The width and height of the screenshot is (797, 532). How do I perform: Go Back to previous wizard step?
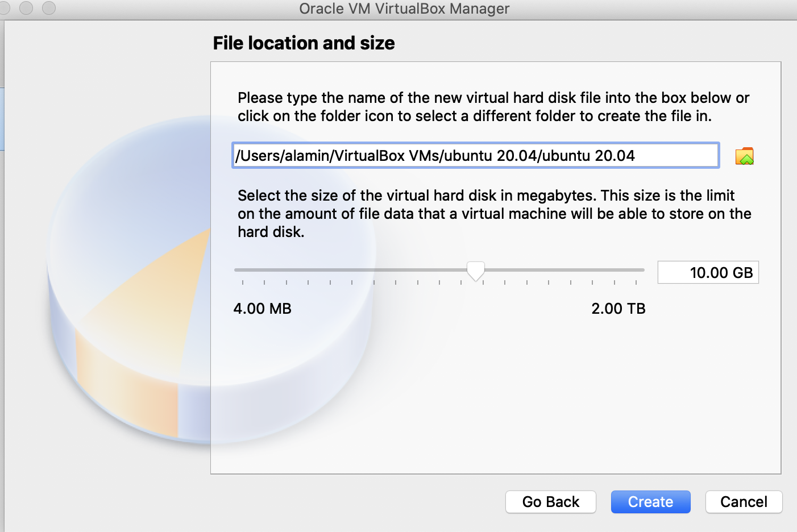pyautogui.click(x=550, y=502)
